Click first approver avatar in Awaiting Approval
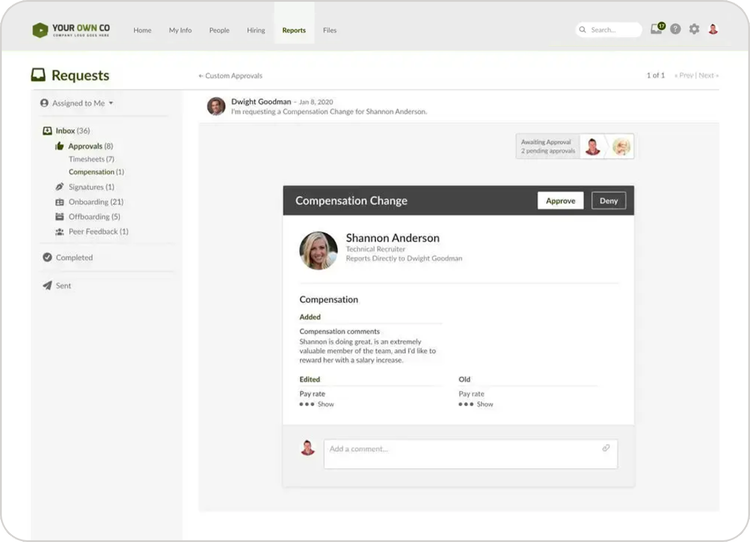 593,146
